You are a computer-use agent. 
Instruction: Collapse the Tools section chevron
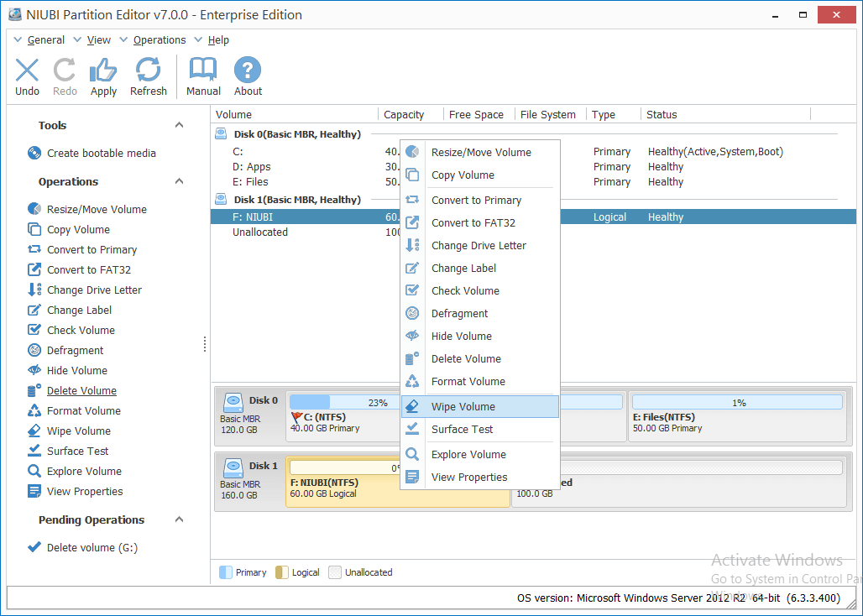pyautogui.click(x=179, y=125)
